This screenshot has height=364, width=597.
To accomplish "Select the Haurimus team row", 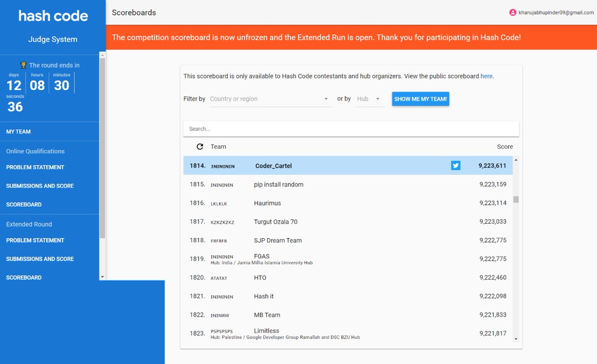I will (348, 203).
